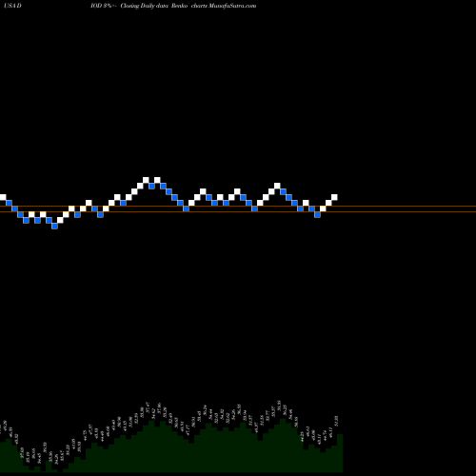Click the upper orange horizontal level line

[238, 207]
